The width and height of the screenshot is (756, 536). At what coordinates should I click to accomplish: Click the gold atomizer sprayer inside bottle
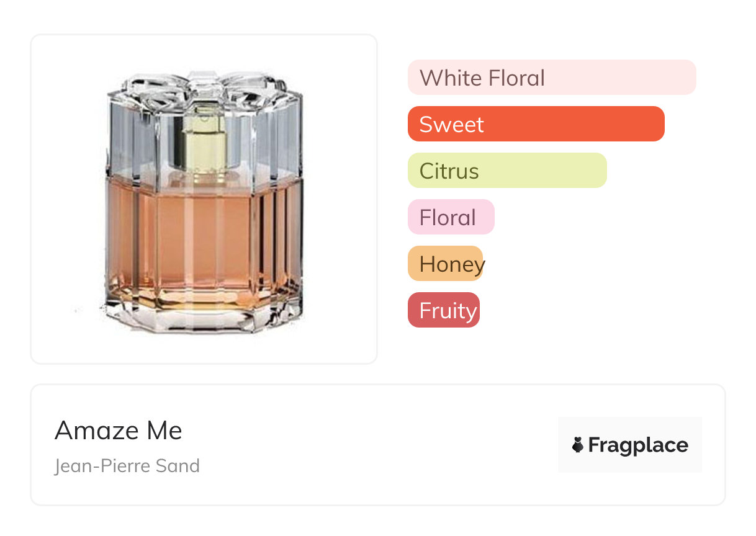(204, 139)
